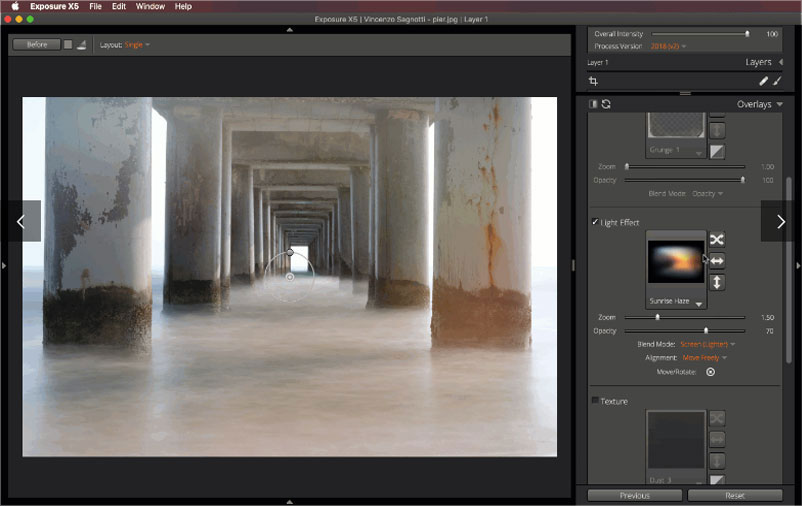Click the overlay center handle on the photo
This screenshot has width=802, height=506.
289,277
